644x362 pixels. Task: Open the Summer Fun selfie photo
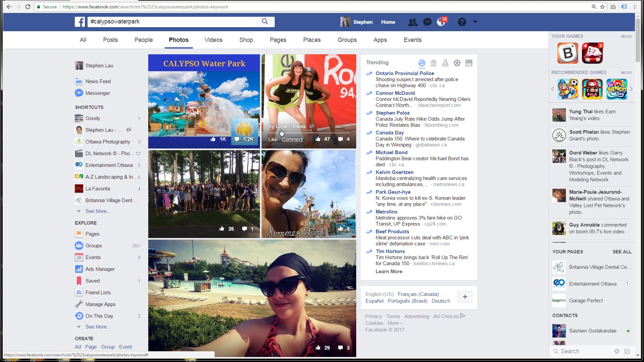click(x=309, y=194)
